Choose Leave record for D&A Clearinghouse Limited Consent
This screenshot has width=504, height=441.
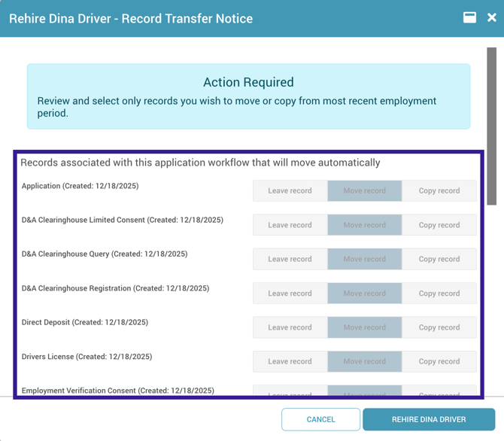pos(290,225)
